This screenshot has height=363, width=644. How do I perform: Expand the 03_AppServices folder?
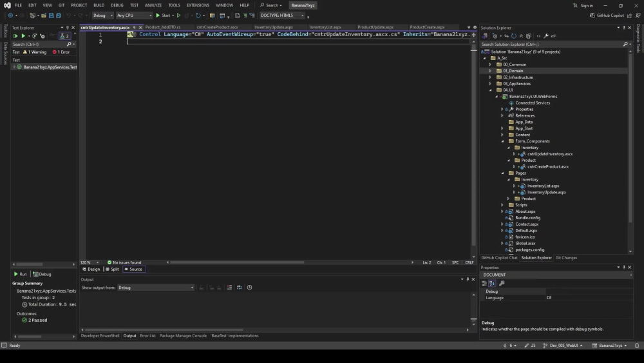(490, 83)
